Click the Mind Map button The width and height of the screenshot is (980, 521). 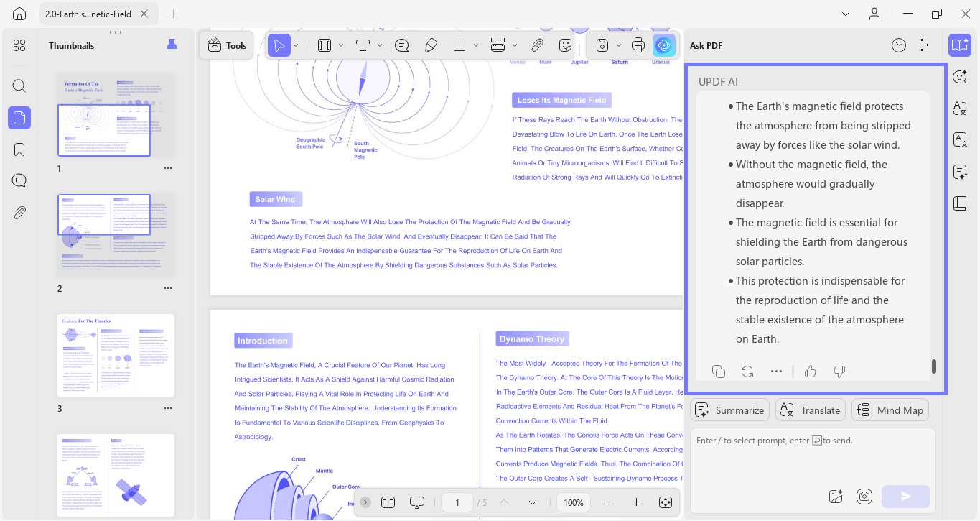pyautogui.click(x=890, y=410)
